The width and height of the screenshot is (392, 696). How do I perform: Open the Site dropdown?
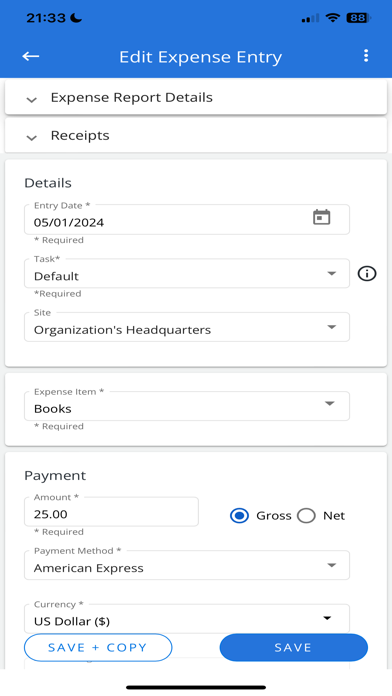point(187,327)
